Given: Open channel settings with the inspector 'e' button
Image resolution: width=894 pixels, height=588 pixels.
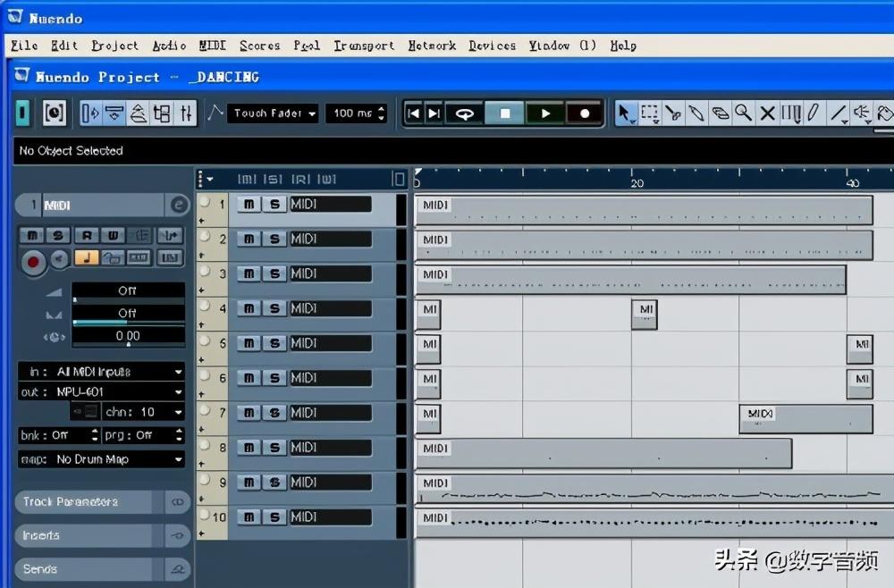Looking at the screenshot, I should (x=179, y=206).
